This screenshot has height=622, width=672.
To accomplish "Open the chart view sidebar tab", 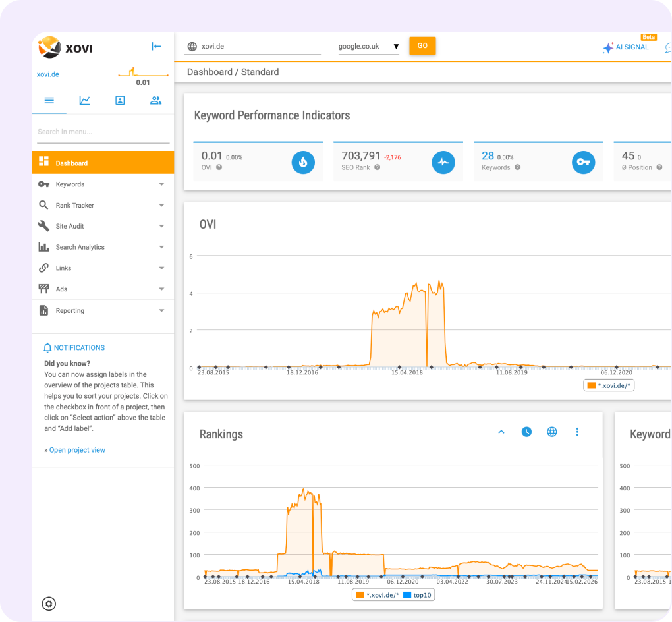I will [84, 100].
